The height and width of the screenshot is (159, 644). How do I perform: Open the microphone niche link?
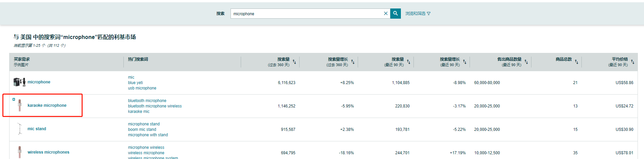(x=39, y=82)
